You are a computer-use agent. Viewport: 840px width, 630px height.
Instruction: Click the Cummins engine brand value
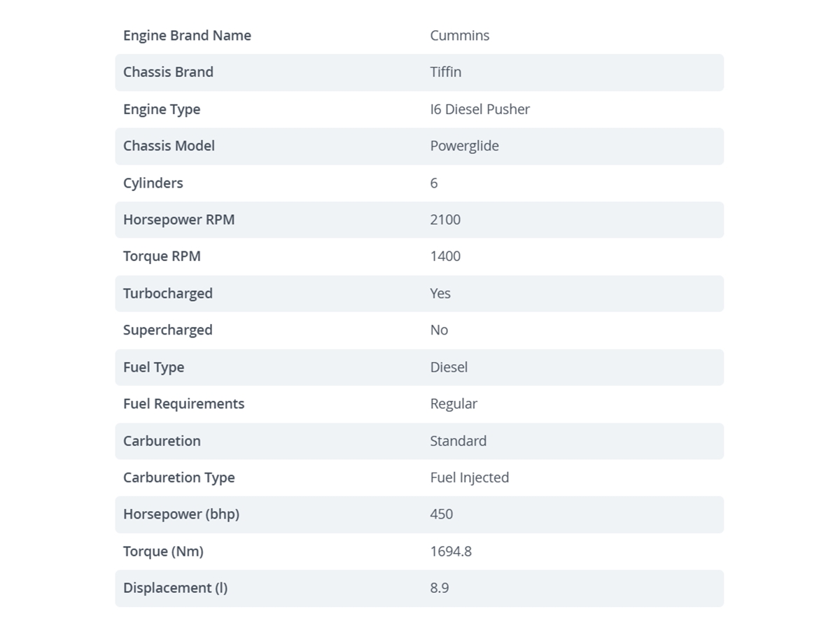[460, 36]
